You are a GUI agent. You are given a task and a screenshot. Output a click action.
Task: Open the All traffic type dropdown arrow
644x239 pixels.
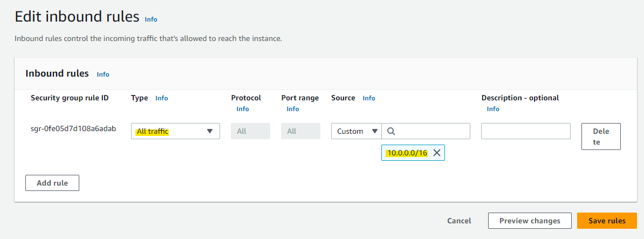(210, 131)
